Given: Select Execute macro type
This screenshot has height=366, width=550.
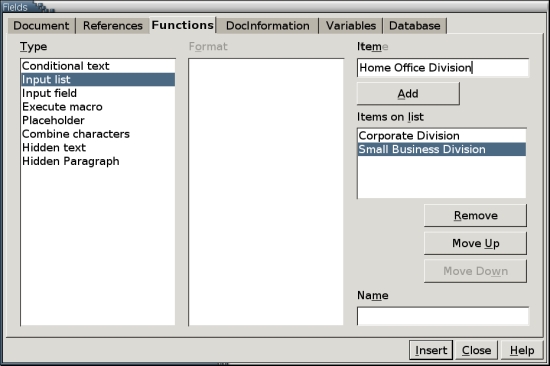Looking at the screenshot, I should point(98,107).
